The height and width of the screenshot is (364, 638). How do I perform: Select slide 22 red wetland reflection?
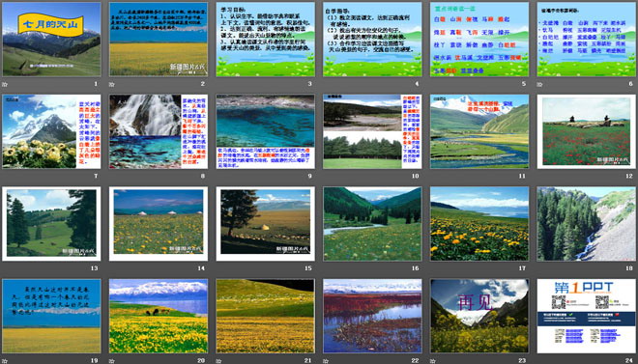(372, 316)
